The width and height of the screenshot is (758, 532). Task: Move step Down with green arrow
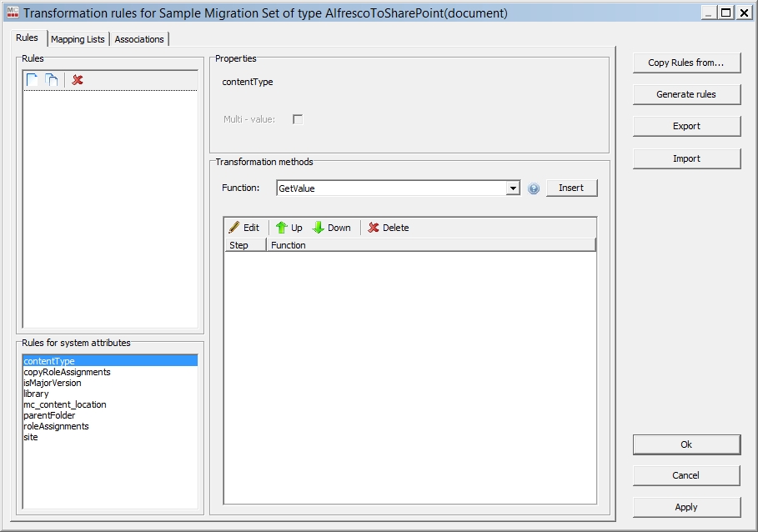(x=332, y=228)
